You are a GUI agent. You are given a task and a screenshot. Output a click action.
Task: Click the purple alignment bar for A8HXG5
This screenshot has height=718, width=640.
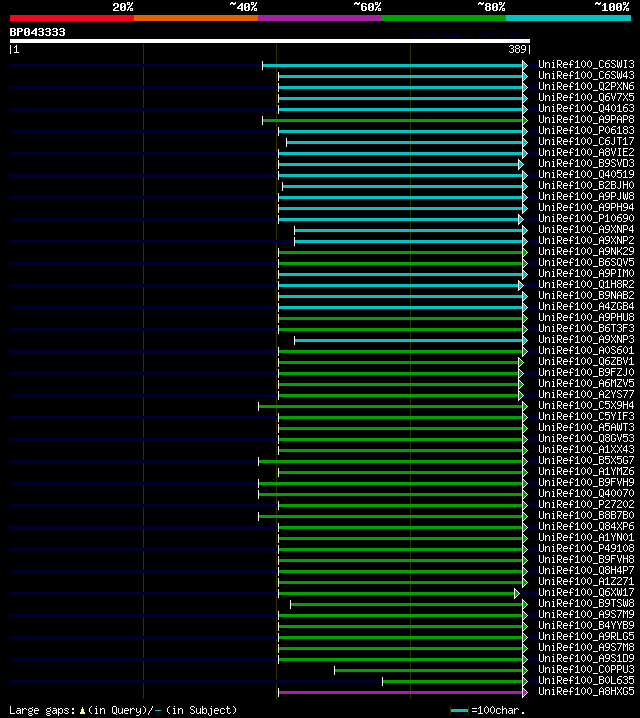click(401, 692)
